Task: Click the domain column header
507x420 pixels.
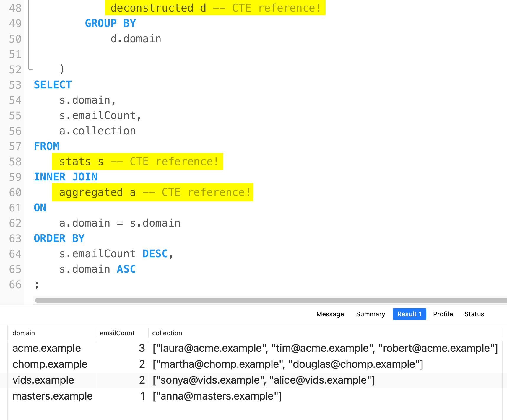Action: click(24, 333)
